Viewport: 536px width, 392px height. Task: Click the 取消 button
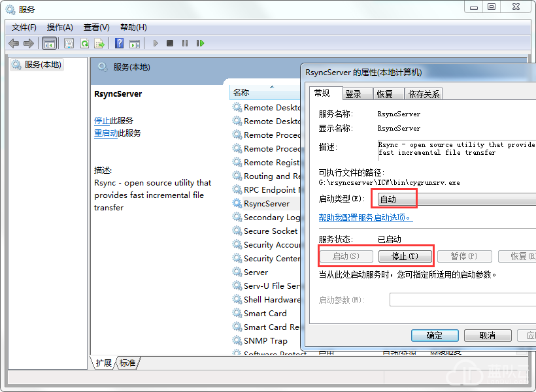(488, 335)
